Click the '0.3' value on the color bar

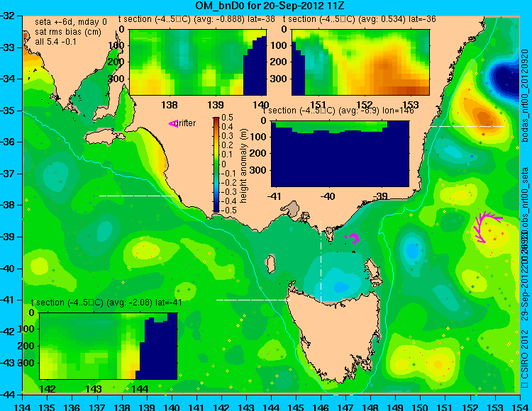tap(227, 136)
